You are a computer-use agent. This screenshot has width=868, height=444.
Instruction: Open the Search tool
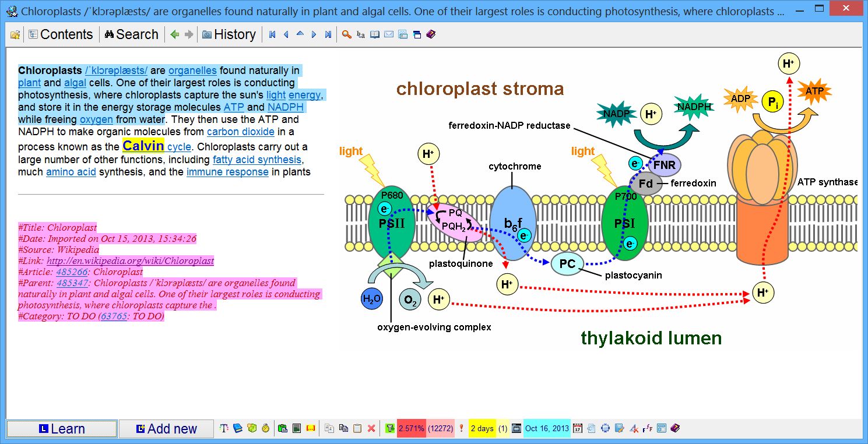[132, 34]
